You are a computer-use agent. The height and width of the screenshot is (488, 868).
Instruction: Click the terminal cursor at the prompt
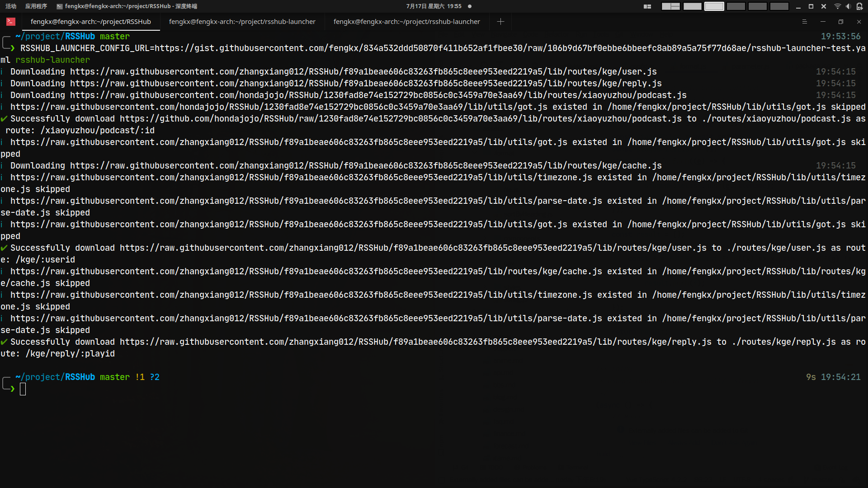click(23, 389)
